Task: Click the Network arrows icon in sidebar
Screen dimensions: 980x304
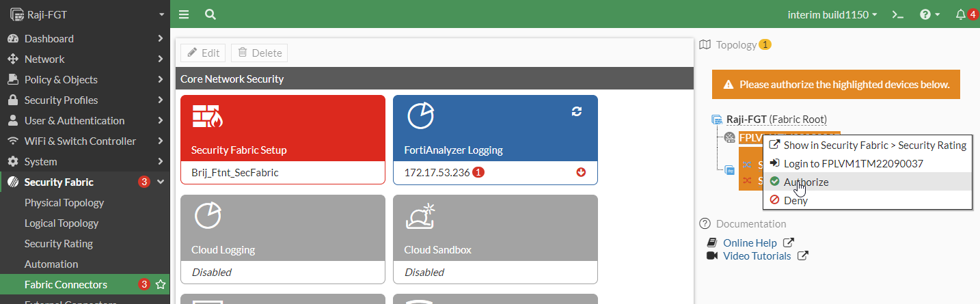Action: coord(12,59)
